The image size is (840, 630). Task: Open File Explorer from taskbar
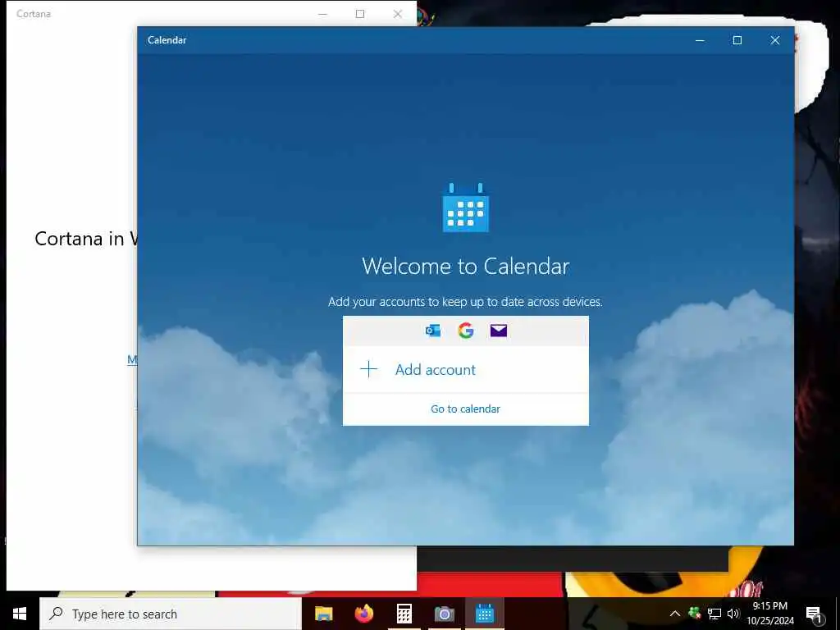tap(323, 614)
